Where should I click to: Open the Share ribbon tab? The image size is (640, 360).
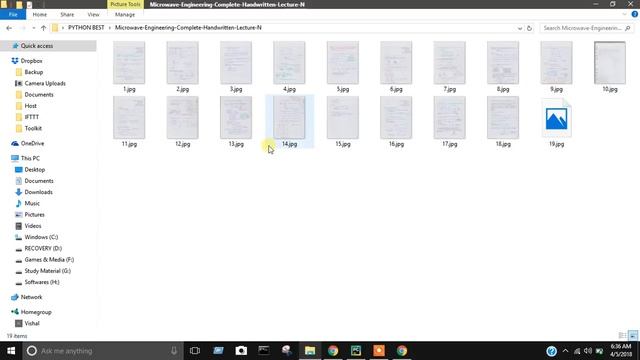pos(67,14)
